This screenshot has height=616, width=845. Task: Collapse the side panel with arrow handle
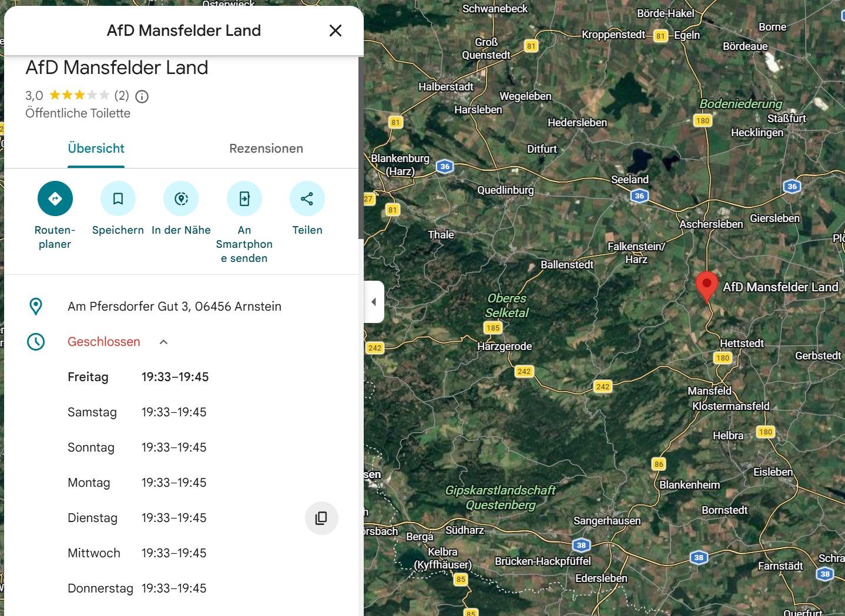pos(374,302)
